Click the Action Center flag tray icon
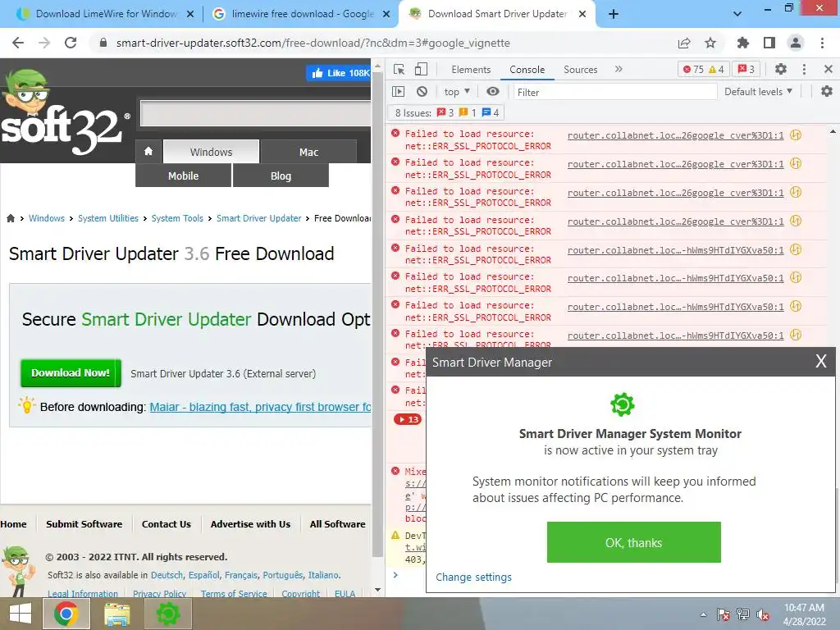The height and width of the screenshot is (630, 840). point(724,614)
